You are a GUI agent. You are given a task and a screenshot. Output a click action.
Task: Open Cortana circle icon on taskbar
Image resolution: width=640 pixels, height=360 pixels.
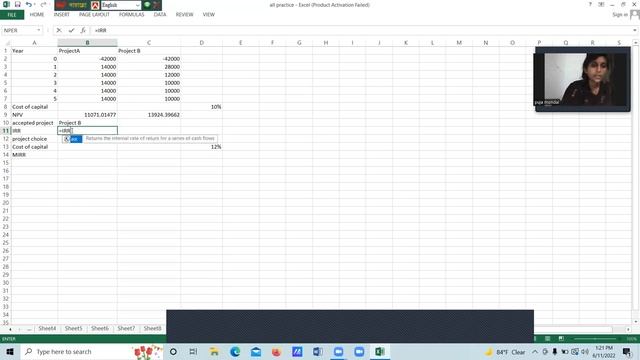[x=173, y=351]
